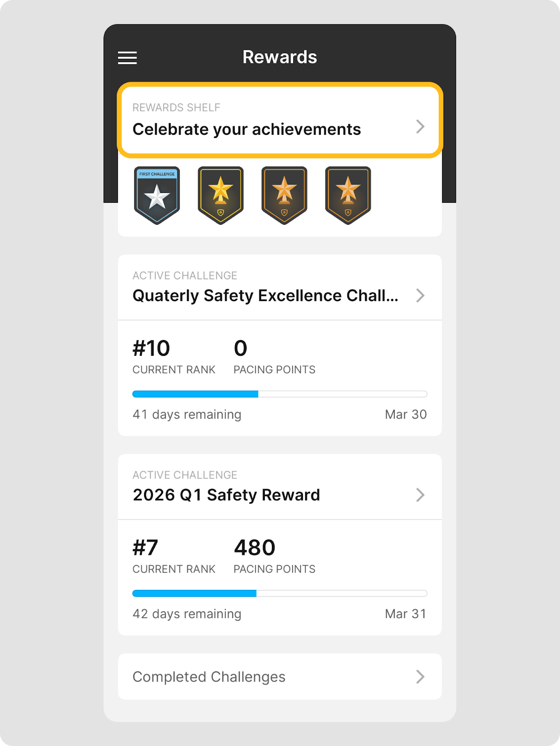The width and height of the screenshot is (560, 746).
Task: Tap the third badge on the rewards shelf
Action: (x=284, y=195)
